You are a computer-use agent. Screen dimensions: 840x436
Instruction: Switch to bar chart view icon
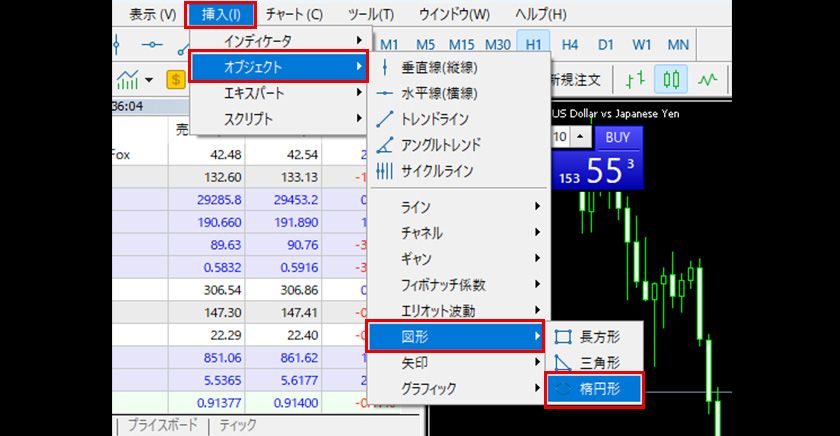635,79
